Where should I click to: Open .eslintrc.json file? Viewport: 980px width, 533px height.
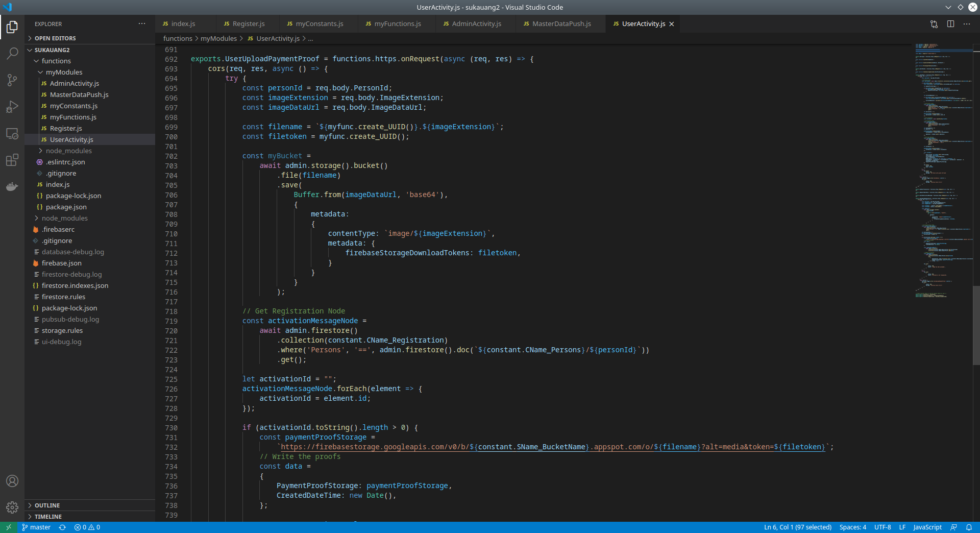coord(90,162)
